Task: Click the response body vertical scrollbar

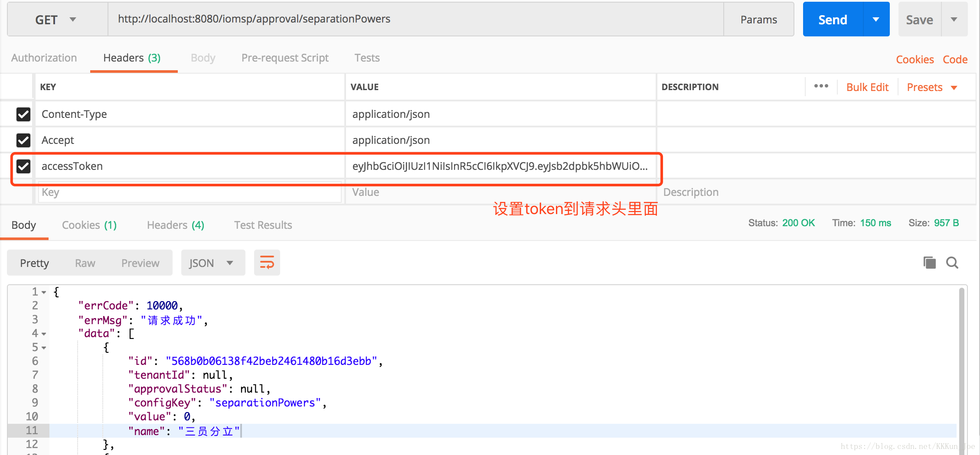Action: tap(961, 370)
